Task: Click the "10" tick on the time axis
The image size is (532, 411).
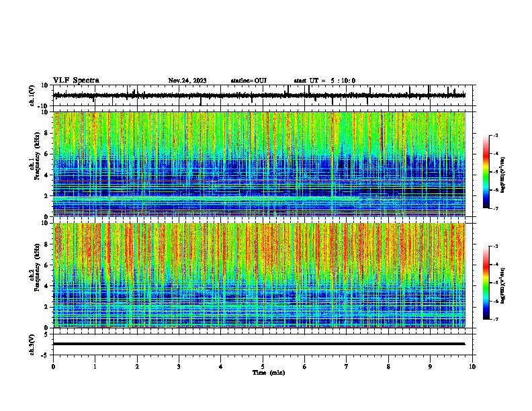Action: click(472, 367)
